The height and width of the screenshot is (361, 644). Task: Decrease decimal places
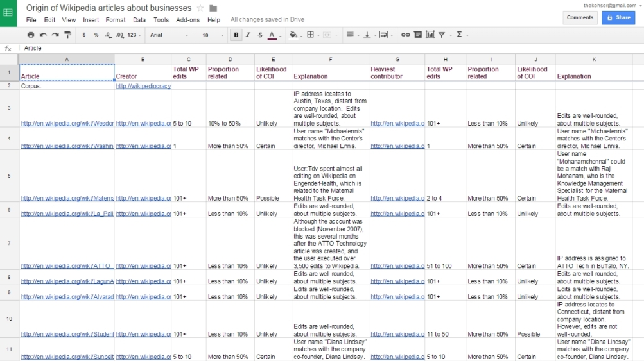108,35
